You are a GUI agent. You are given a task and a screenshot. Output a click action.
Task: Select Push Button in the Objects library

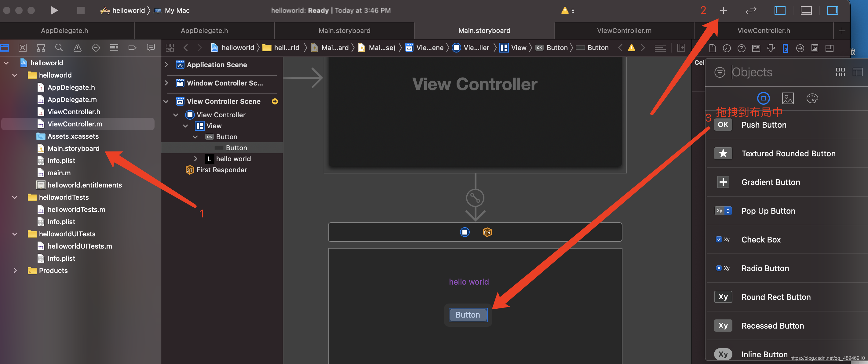click(787, 125)
